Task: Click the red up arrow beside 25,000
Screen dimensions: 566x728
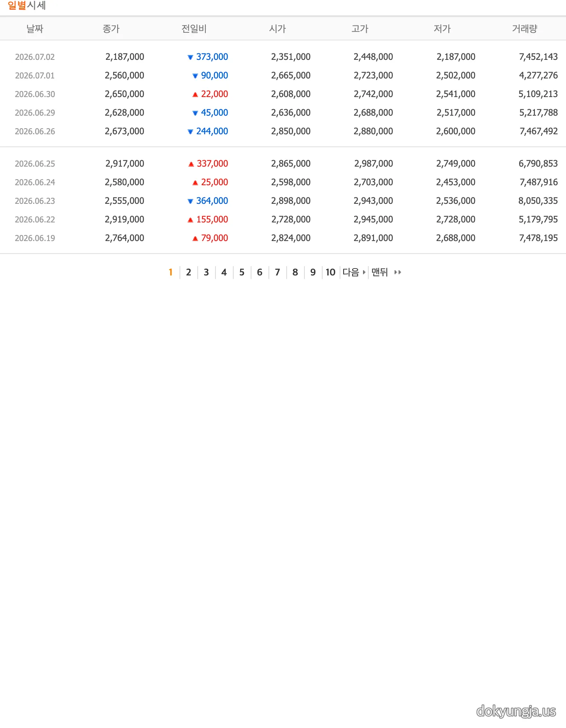Action: pos(195,183)
